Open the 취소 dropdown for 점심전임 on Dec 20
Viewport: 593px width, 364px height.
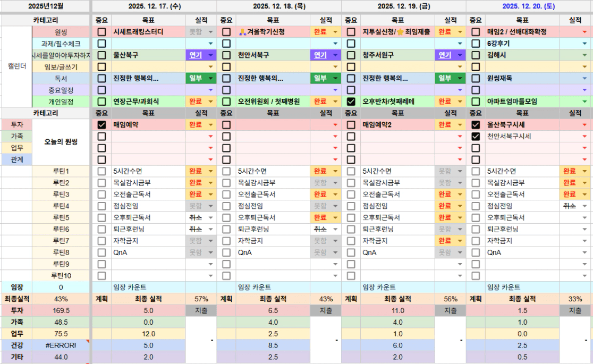[x=584, y=206]
